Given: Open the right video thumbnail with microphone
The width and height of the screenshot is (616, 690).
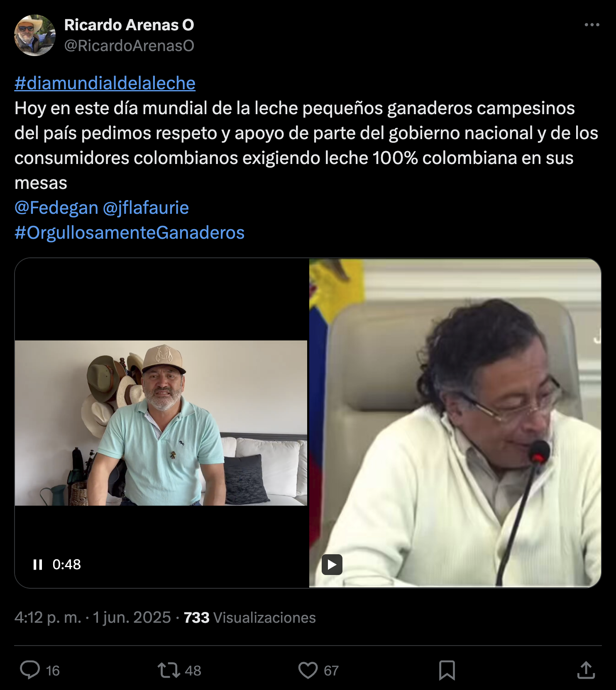Looking at the screenshot, I should tap(455, 423).
